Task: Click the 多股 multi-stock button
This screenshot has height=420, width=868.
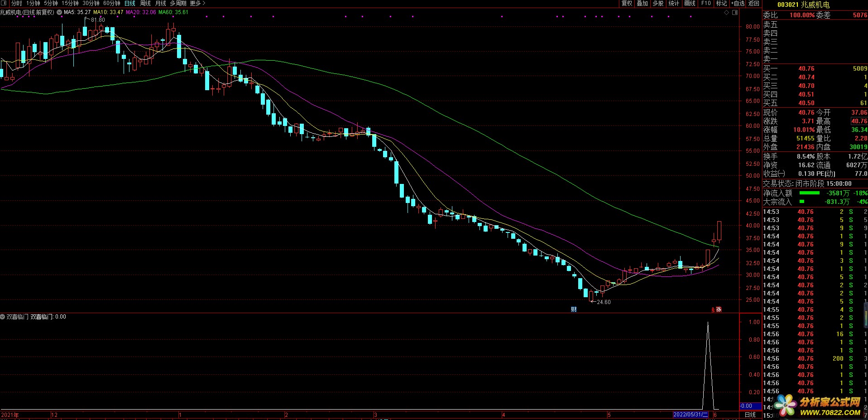Action: pyautogui.click(x=658, y=3)
